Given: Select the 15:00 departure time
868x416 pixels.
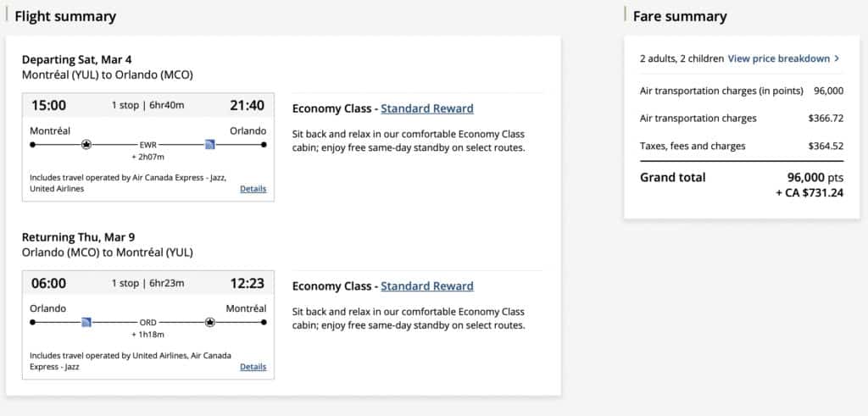Looking at the screenshot, I should point(48,106).
